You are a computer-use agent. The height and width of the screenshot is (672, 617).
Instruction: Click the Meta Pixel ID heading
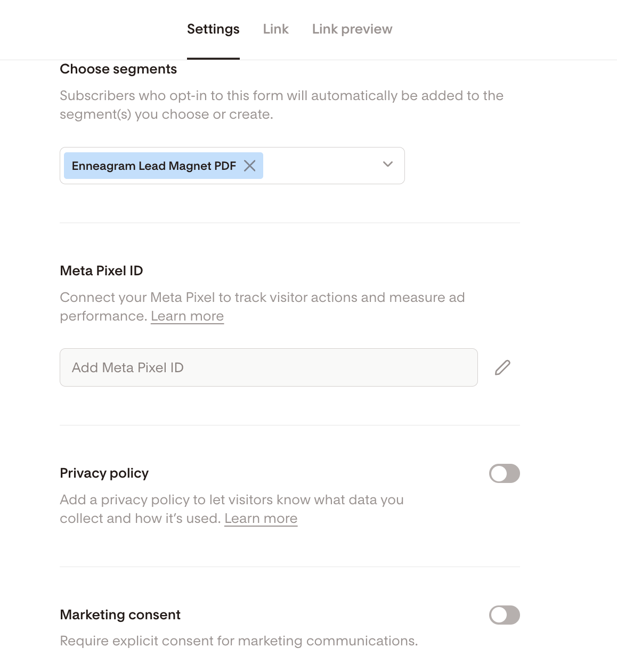[x=101, y=271]
